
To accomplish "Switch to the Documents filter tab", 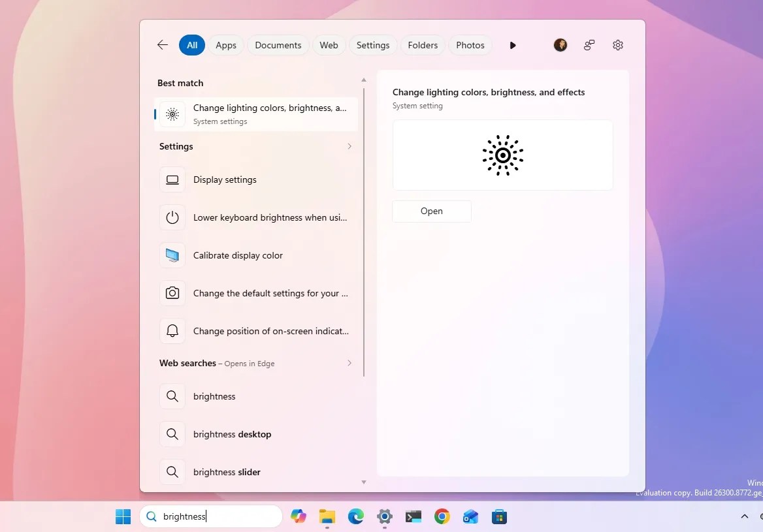I will click(278, 45).
